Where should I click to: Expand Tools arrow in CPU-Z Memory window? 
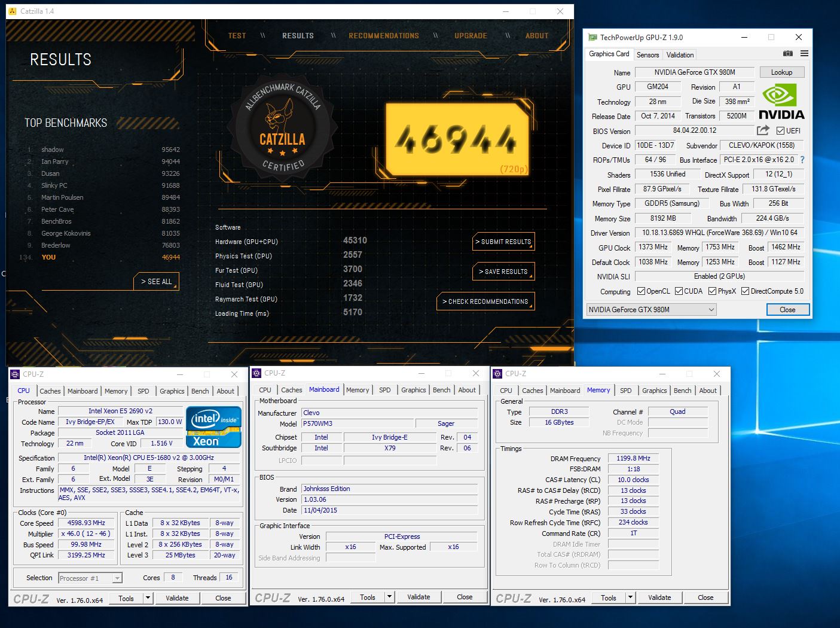point(630,597)
